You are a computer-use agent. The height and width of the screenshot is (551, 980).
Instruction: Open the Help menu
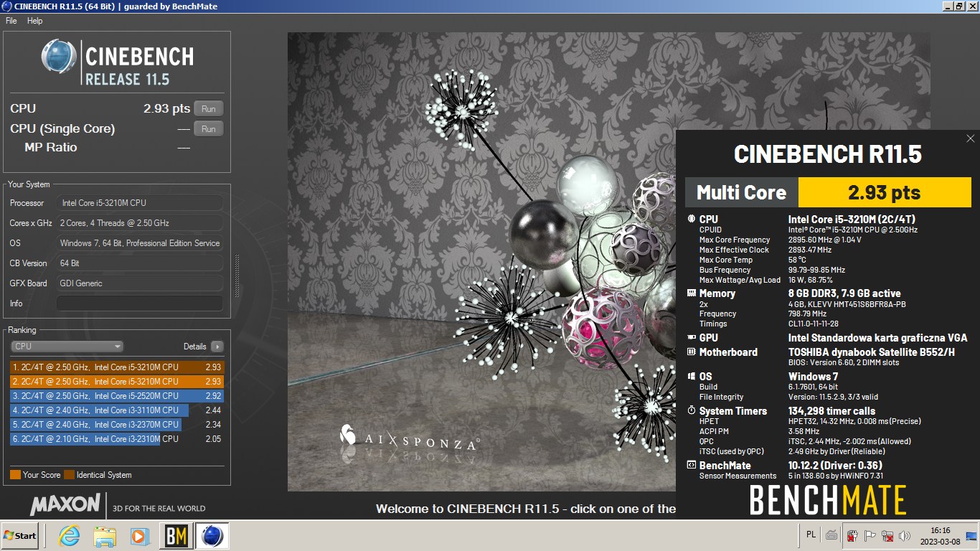pos(35,21)
